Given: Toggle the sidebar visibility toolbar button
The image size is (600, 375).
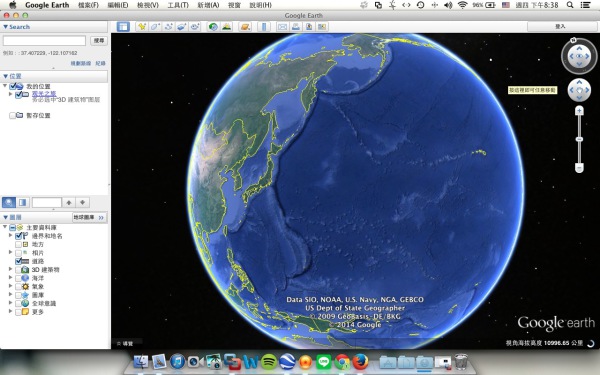Looking at the screenshot, I should (123, 26).
